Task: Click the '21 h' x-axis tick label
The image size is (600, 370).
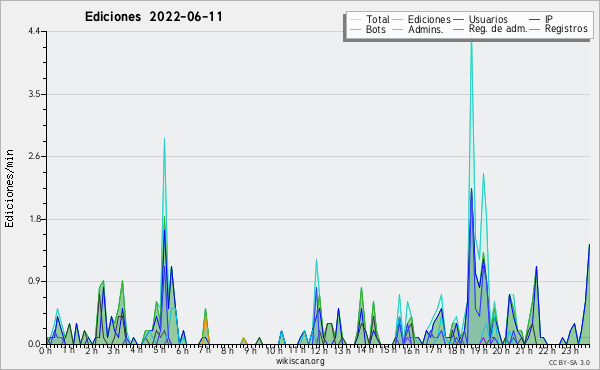Action: [x=523, y=351]
